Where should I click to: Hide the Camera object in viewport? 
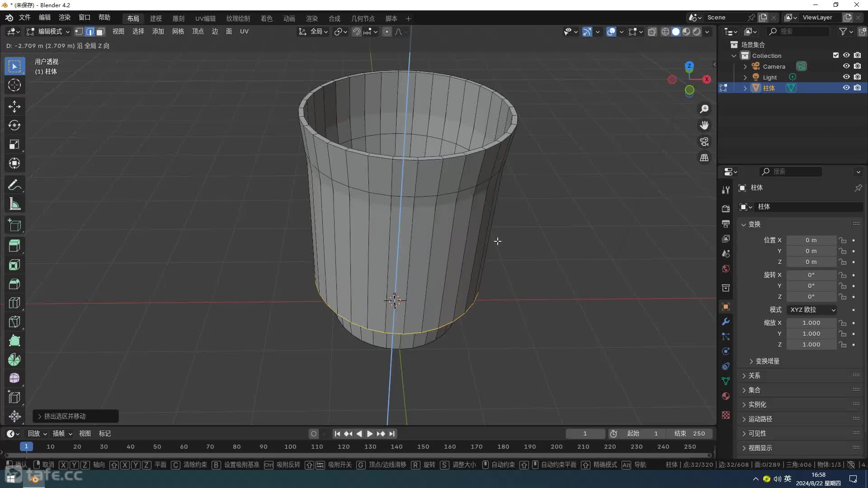click(846, 66)
